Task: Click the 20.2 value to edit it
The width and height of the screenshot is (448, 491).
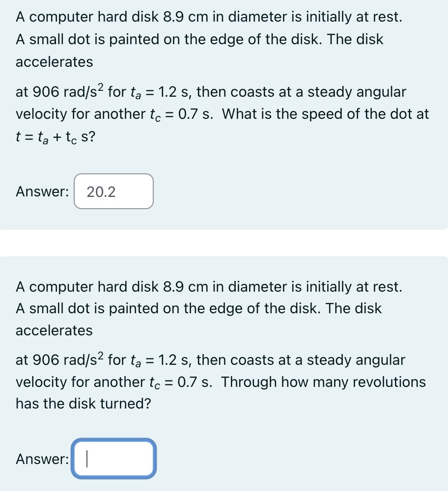Action: 101,191
